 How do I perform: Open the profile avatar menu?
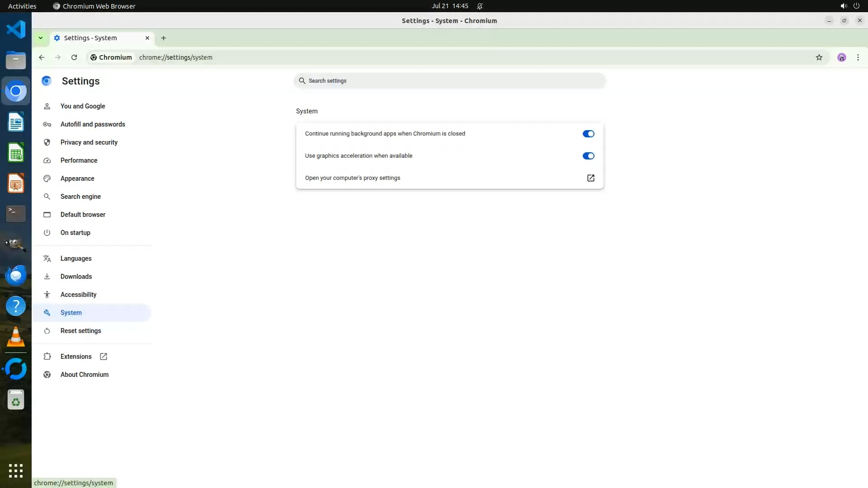point(841,57)
